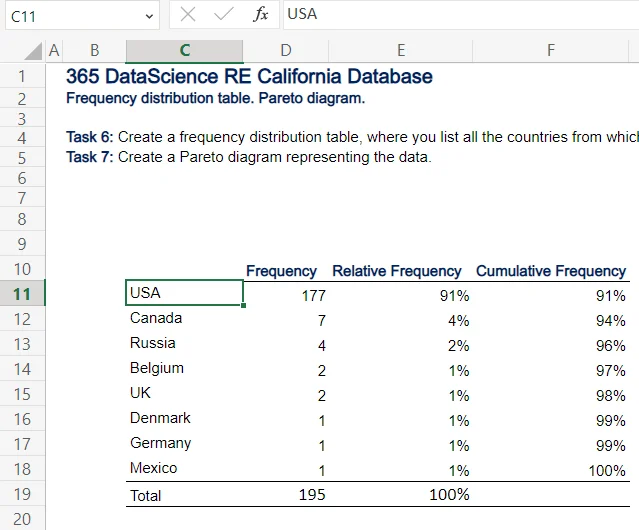639x530 pixels.
Task: Select column C header
Action: pos(184,51)
